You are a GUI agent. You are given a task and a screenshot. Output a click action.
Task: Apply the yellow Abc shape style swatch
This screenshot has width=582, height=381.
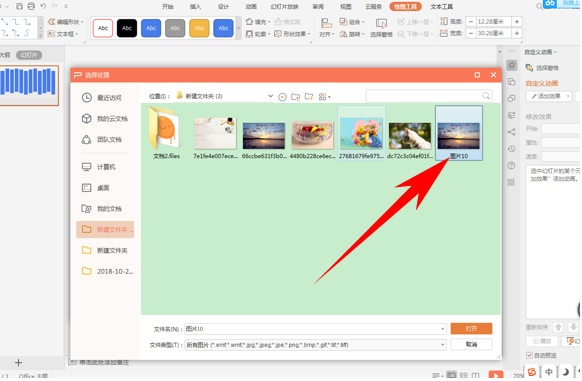(x=199, y=28)
